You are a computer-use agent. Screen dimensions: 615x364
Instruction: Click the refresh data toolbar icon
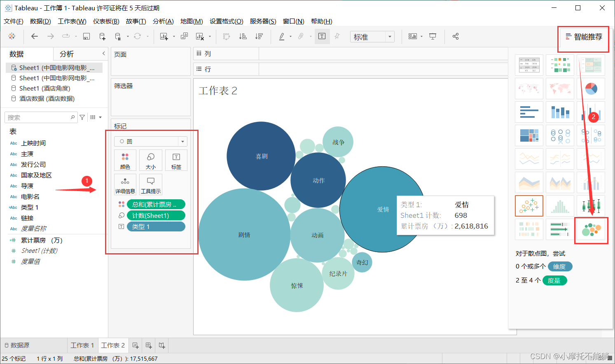(138, 36)
